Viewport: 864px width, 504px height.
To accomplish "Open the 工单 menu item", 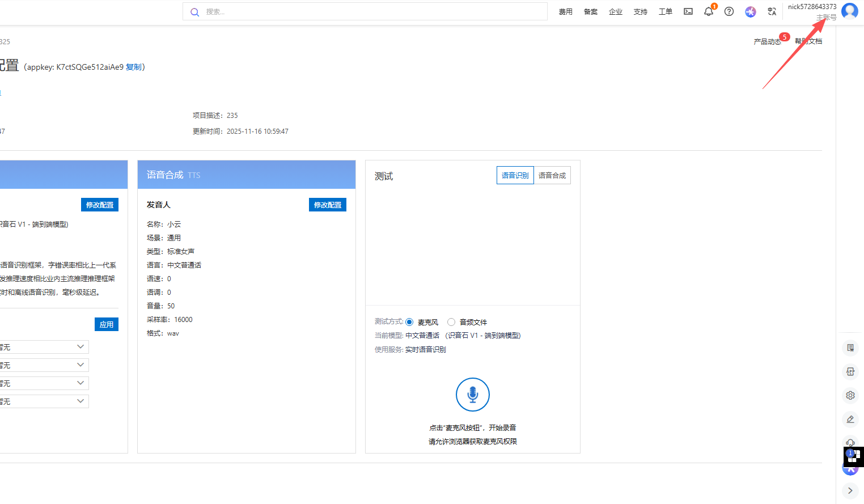I will click(x=665, y=11).
